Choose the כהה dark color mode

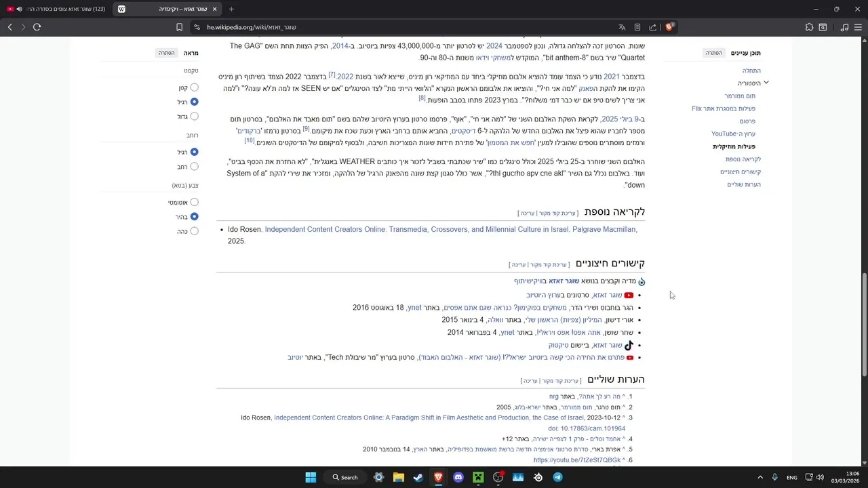point(194,231)
